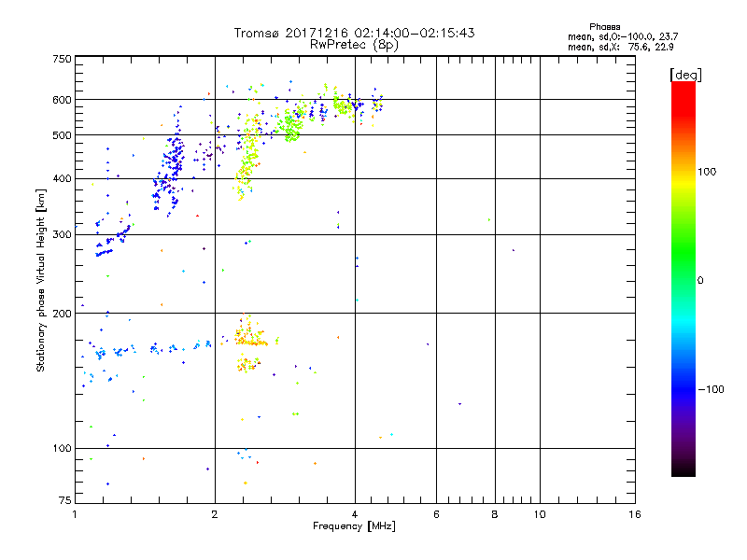Click the isolated green point near 8 MHz, 320 km

click(x=489, y=220)
